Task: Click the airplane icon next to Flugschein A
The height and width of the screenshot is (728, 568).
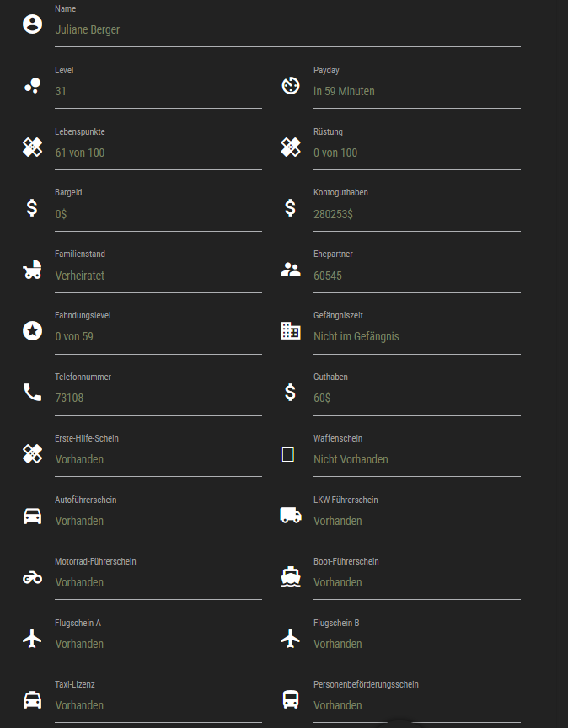Action: [32, 638]
